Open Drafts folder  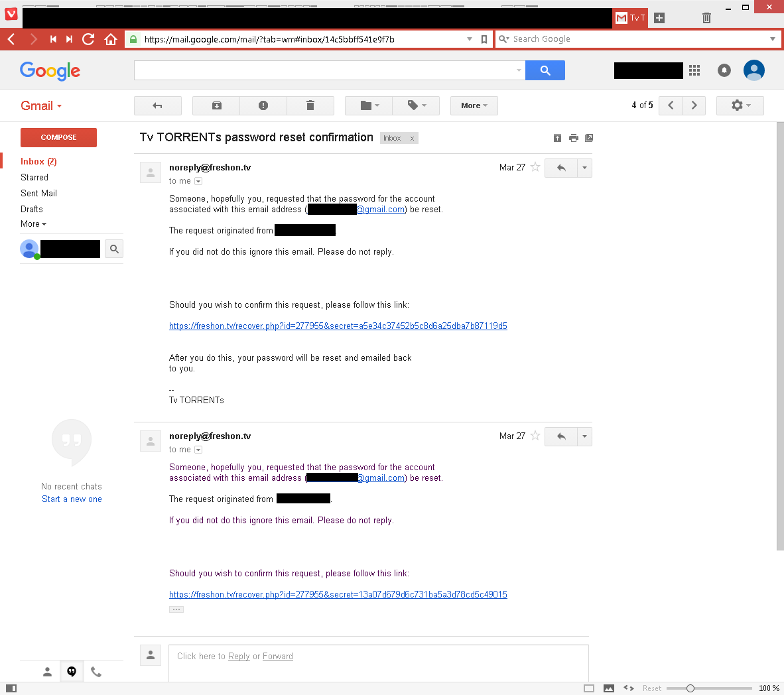pyautogui.click(x=31, y=209)
